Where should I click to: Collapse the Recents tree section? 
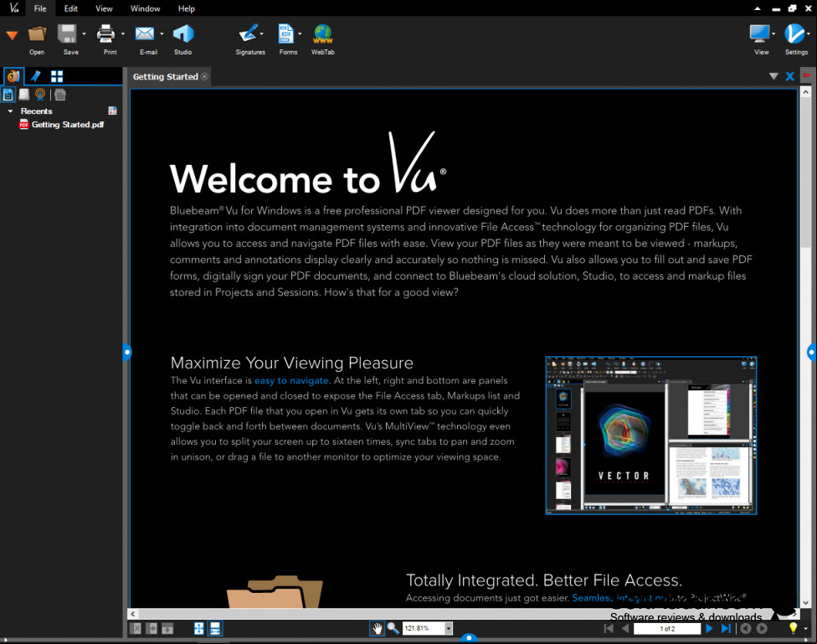coord(10,111)
